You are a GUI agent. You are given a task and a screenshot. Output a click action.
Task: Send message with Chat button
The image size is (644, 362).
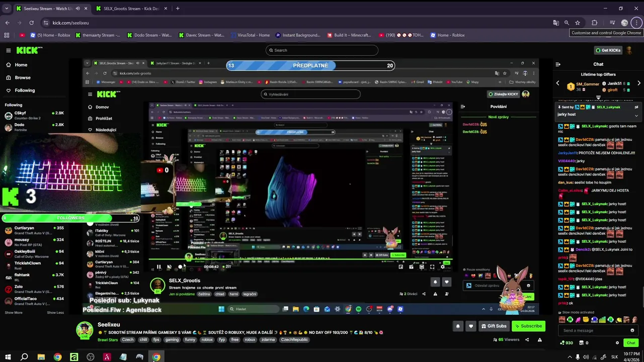coord(631,343)
